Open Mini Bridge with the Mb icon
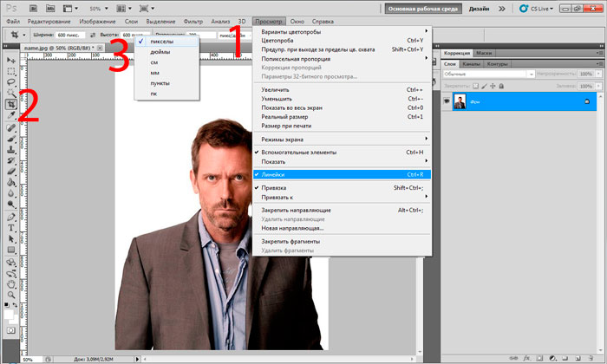607x364 pixels. [50, 8]
